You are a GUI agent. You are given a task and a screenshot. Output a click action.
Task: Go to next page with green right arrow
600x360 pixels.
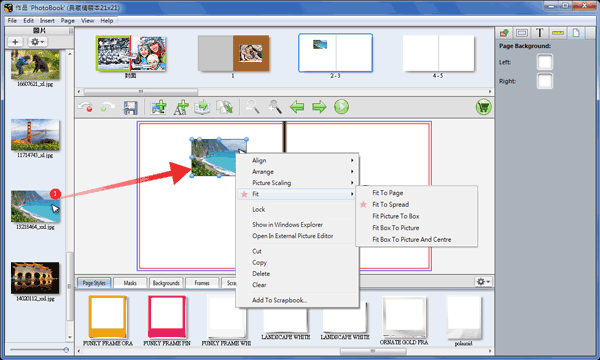(319, 107)
